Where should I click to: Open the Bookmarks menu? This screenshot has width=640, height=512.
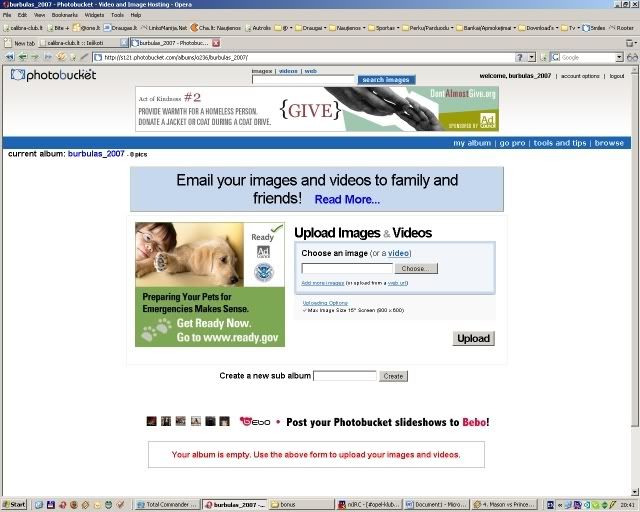[64, 15]
